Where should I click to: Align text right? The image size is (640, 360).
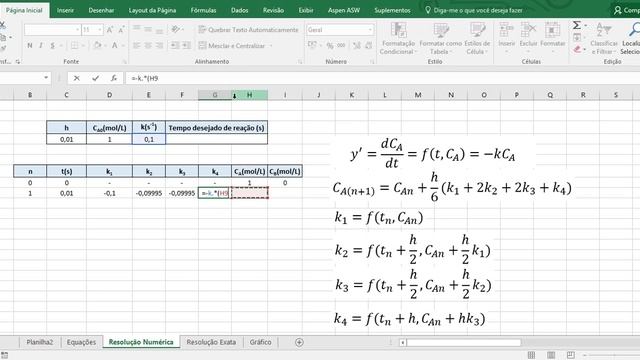coord(160,45)
